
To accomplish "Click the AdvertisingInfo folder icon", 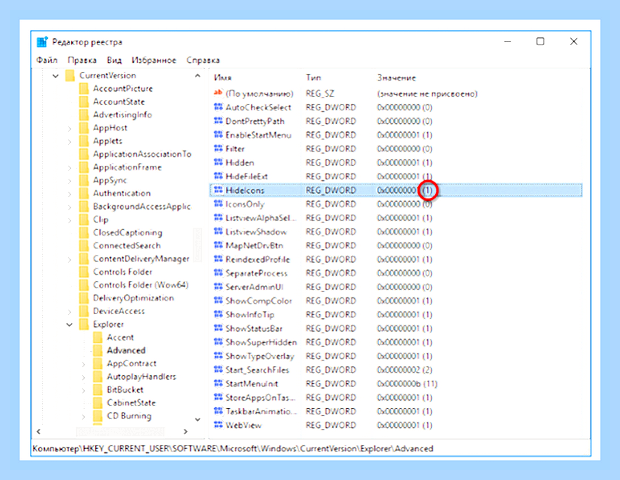I will coord(84,114).
